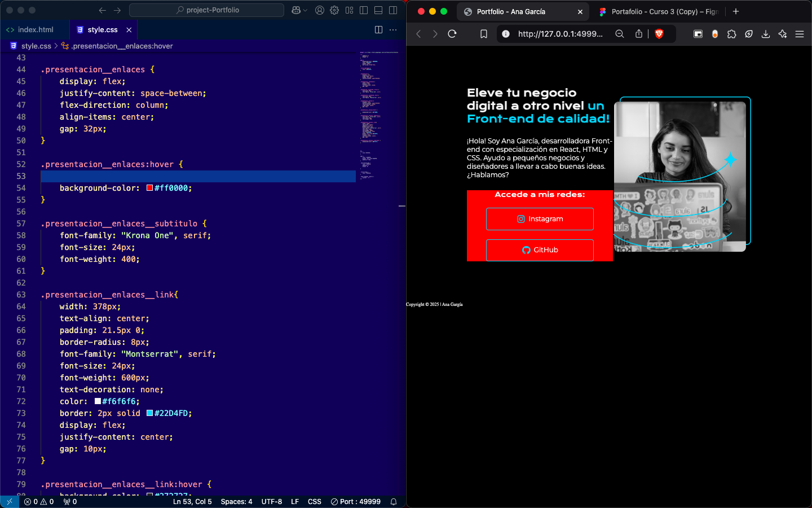Click line number 53 in the gutter
Viewport: 812px width, 508px height.
point(21,176)
